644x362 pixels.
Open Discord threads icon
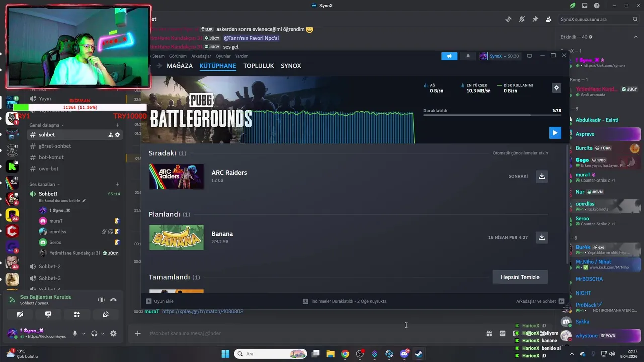coord(509,19)
